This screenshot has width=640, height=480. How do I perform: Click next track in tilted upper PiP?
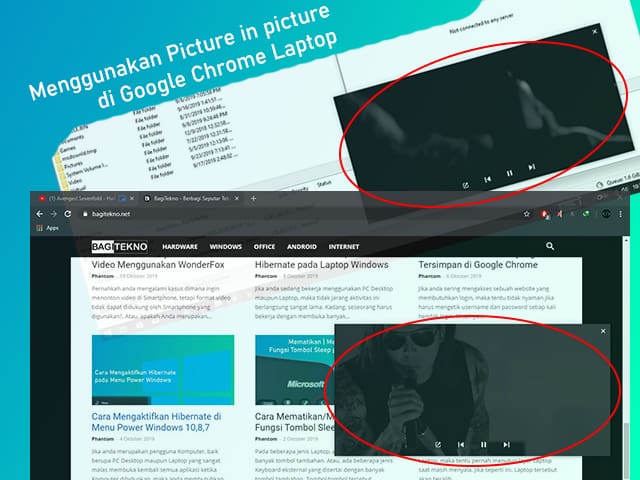(x=531, y=167)
